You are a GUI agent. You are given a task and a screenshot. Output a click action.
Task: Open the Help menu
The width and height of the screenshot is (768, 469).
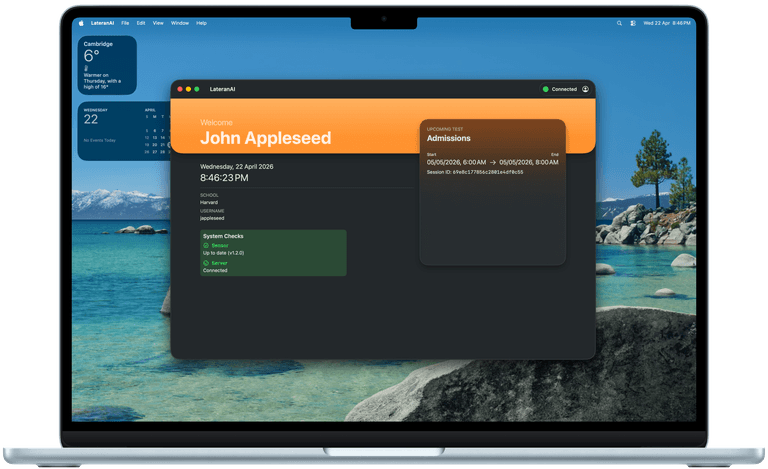click(201, 23)
